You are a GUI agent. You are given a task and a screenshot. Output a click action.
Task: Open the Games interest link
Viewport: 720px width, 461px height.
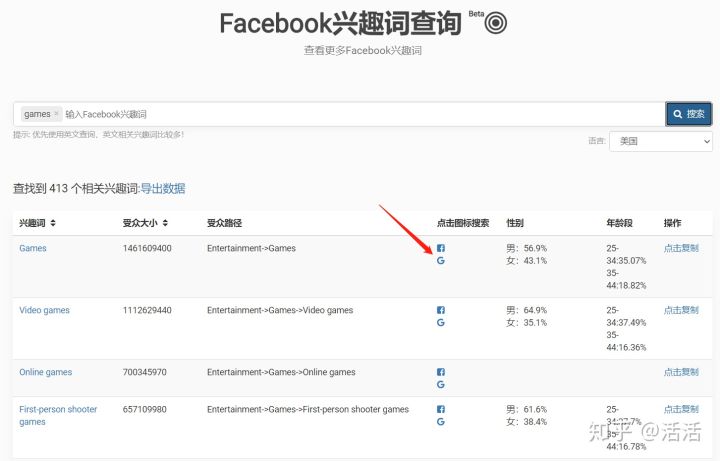tap(33, 248)
